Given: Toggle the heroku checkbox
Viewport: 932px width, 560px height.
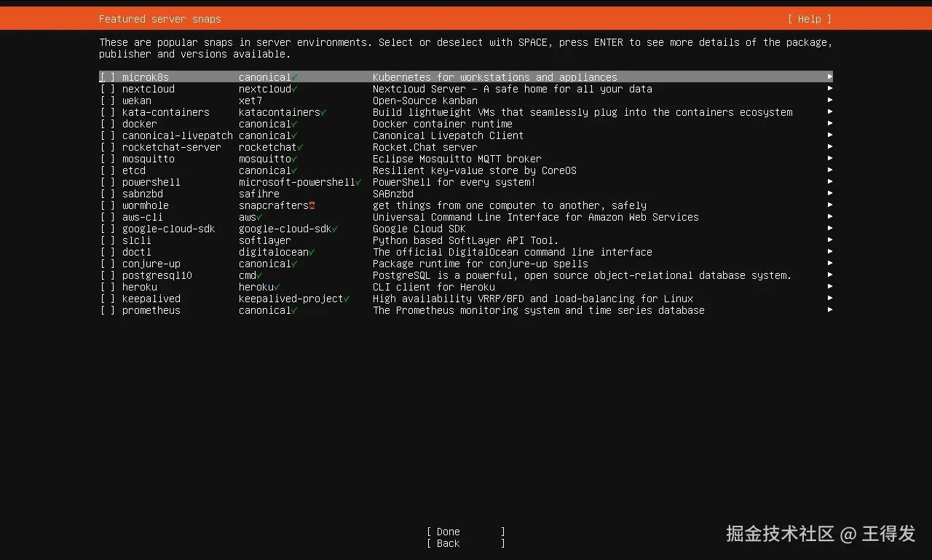Looking at the screenshot, I should [x=108, y=287].
